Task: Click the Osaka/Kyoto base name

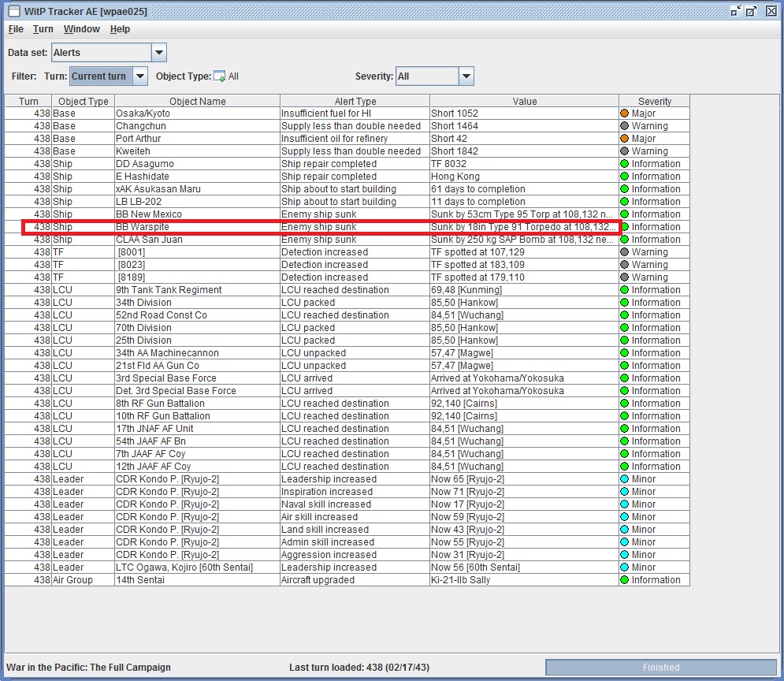Action: pyautogui.click(x=143, y=113)
